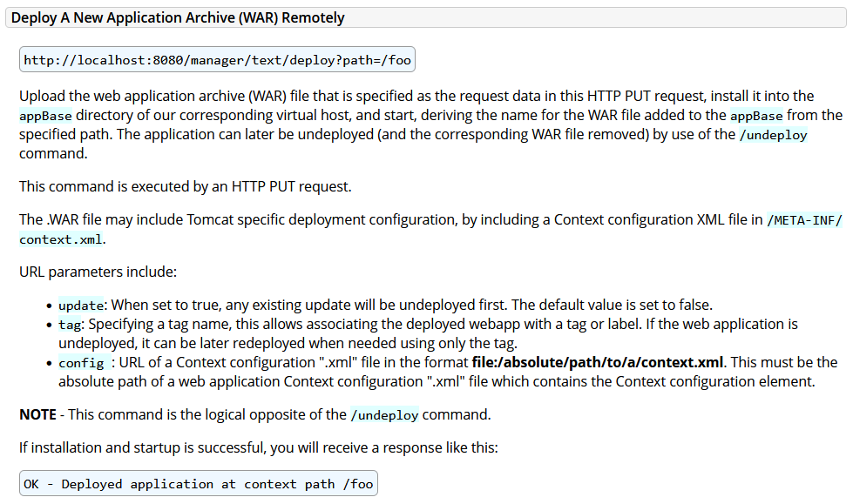
Task: Click the /META-INF/ code path
Action: (x=804, y=220)
